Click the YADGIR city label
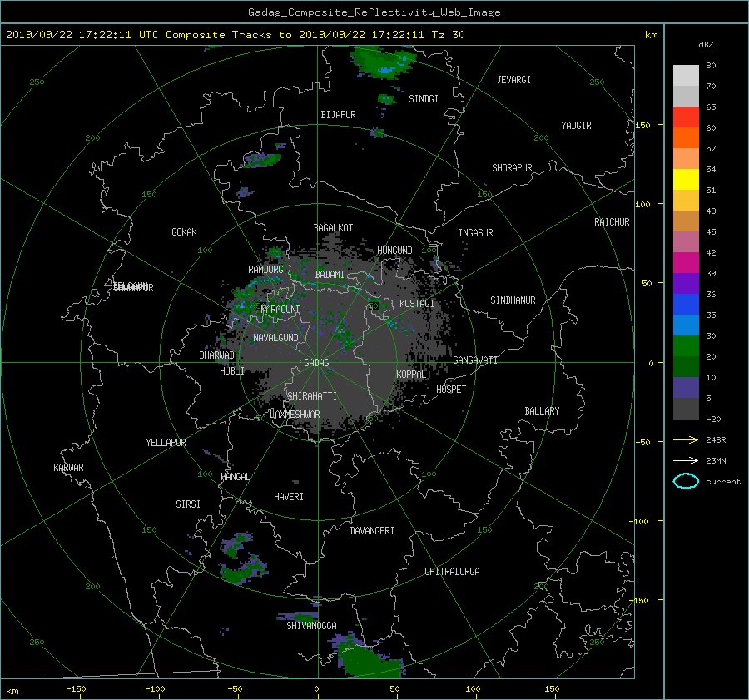 (x=576, y=126)
